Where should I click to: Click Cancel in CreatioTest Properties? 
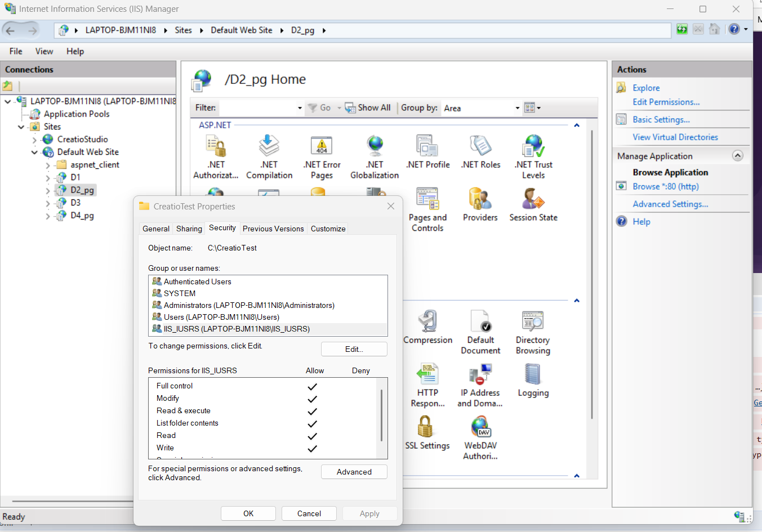coord(309,513)
